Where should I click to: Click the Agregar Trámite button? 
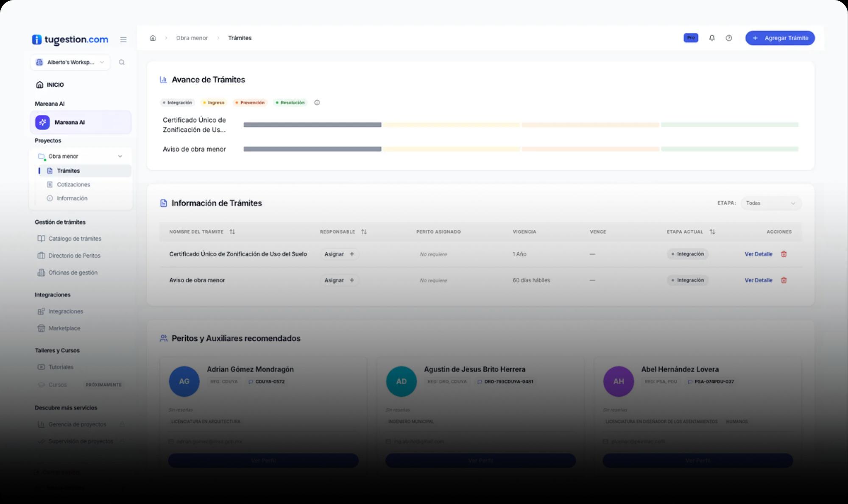pyautogui.click(x=780, y=38)
